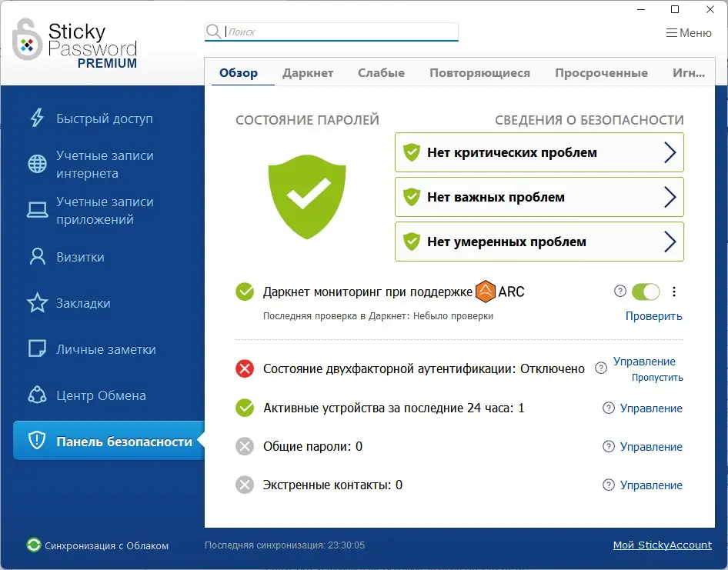Click the note icon beside Личные заметки
728x570 pixels.
37,348
